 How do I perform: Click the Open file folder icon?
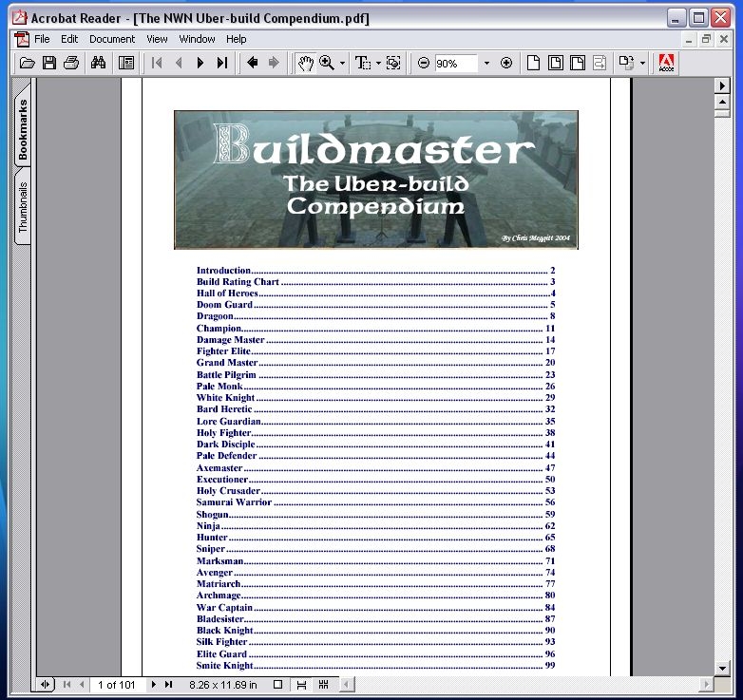(x=28, y=63)
